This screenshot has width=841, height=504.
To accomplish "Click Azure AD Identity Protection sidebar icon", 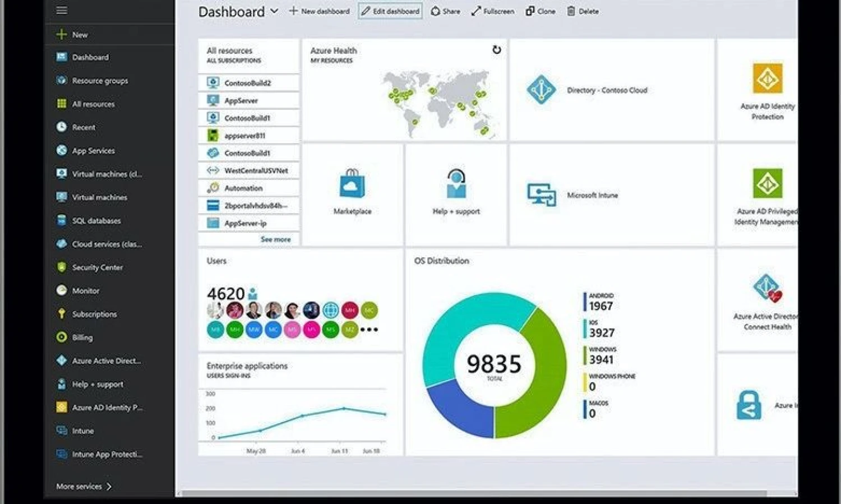I will 62,408.
